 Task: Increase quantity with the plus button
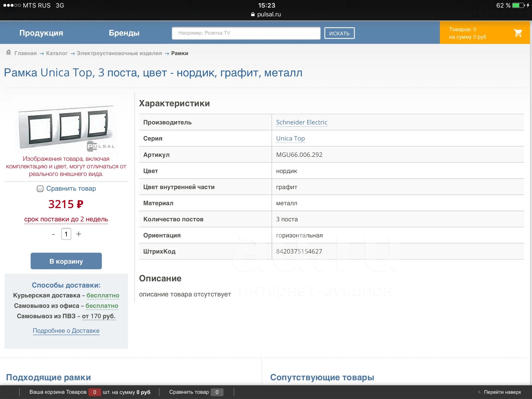79,234
